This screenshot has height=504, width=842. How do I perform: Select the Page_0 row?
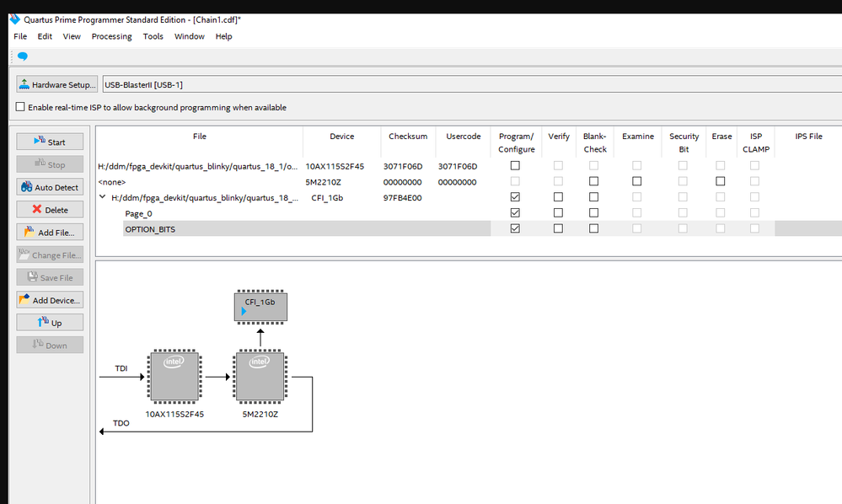pos(138,213)
